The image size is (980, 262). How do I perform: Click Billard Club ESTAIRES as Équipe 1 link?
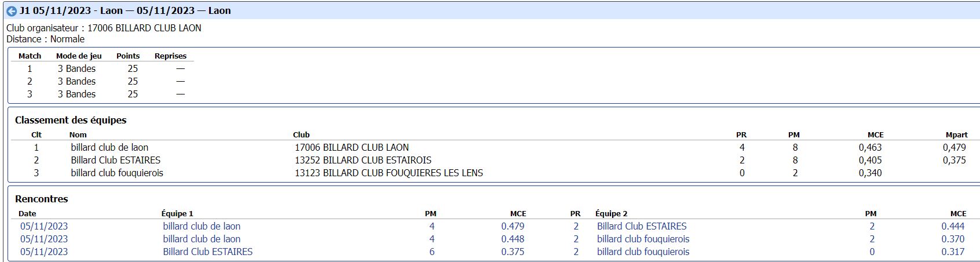(x=207, y=252)
